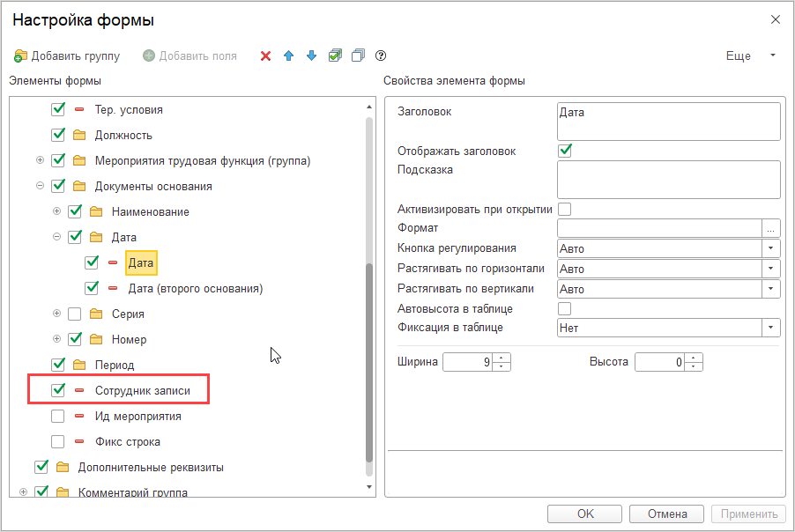795x532 pixels.
Task: Expand the 'Серия' node
Action: [56, 313]
